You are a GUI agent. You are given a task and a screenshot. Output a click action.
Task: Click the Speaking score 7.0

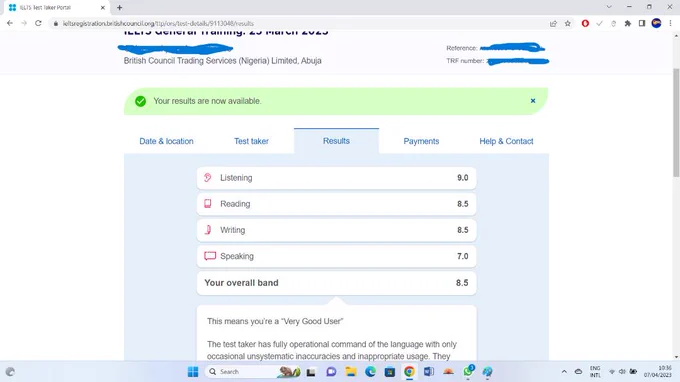pos(462,256)
